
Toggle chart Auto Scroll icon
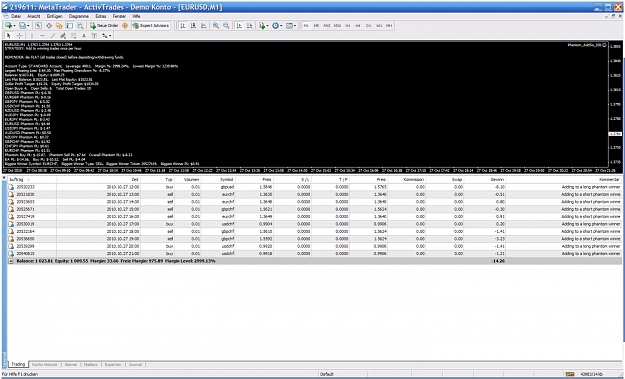pos(239,26)
